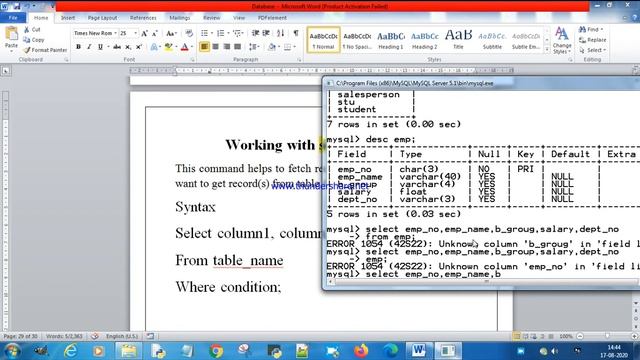Screen dimensions: 640x360
Task: Switch to the Review tab
Action: pos(211,18)
